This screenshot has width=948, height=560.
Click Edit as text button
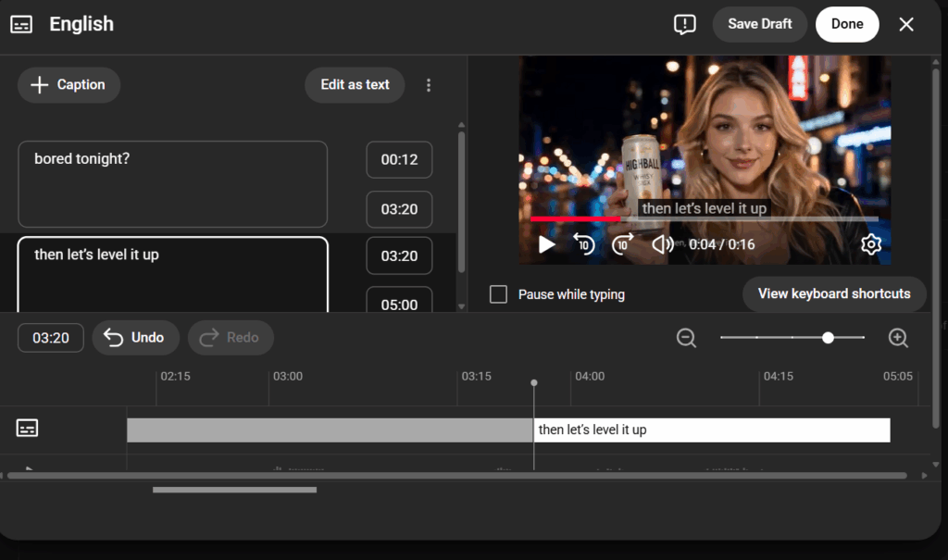[355, 85]
